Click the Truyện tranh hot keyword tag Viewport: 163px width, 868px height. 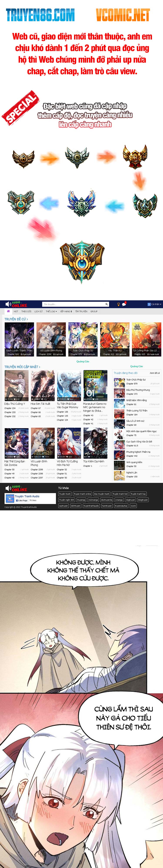(x=120, y=494)
